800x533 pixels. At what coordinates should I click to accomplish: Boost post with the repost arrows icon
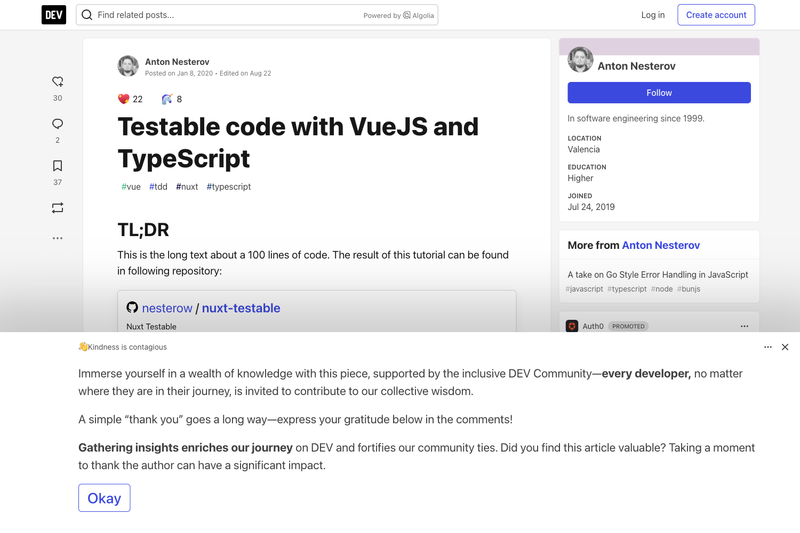click(x=58, y=208)
